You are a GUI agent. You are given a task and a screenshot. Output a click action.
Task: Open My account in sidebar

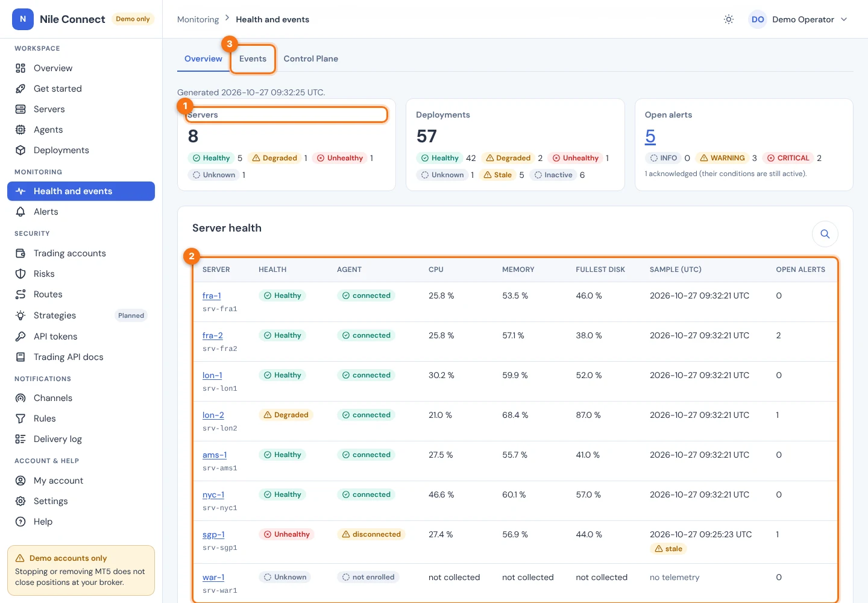pos(81,481)
